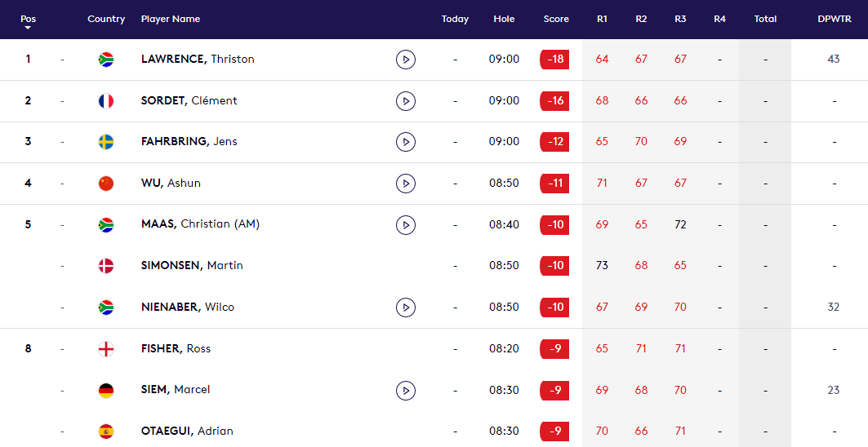Viewport: 868px width, 447px height.
Task: Open Martin Simonsen's player profile
Action: (x=192, y=266)
